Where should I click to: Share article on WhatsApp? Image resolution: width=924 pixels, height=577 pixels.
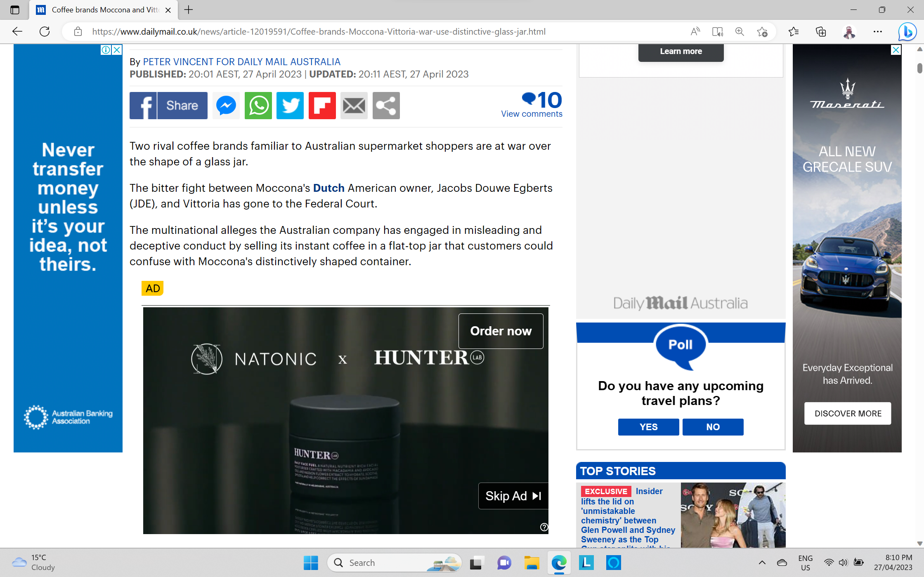coord(258,106)
